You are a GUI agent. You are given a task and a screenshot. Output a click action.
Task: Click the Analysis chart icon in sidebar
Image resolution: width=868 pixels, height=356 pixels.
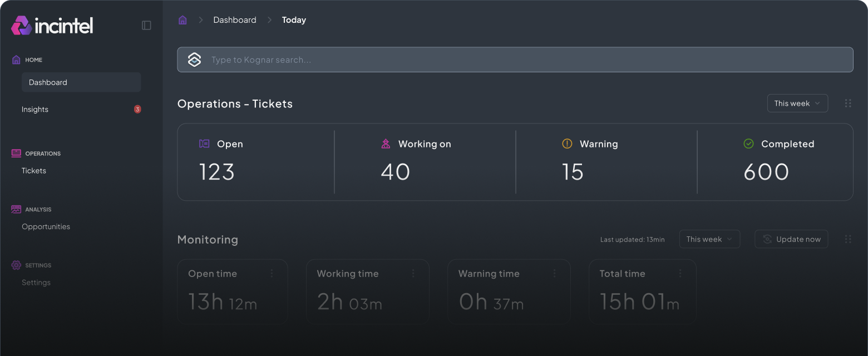15,209
